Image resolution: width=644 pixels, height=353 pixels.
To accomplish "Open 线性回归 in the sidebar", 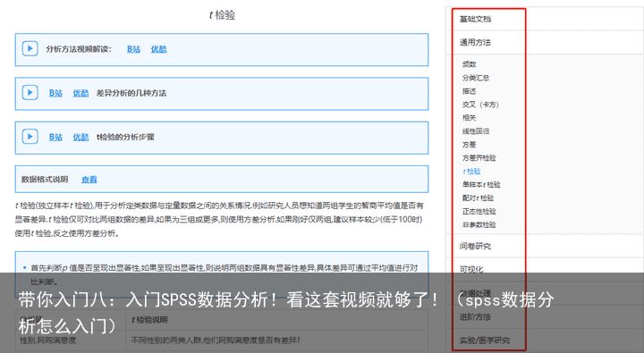I will point(476,131).
